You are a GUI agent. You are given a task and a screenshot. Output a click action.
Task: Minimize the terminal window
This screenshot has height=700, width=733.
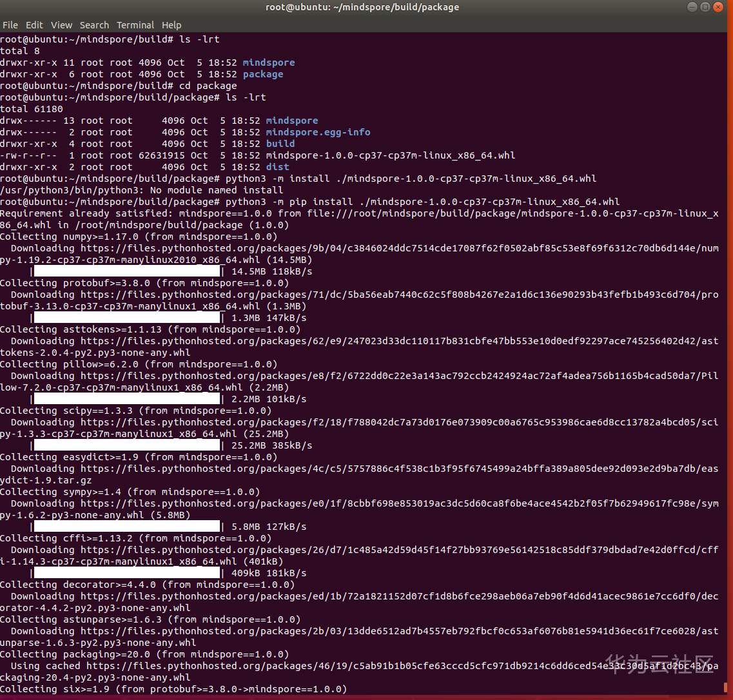coord(692,6)
